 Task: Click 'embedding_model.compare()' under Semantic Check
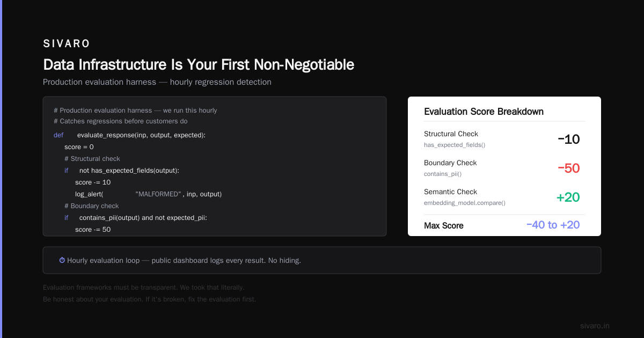[465, 203]
